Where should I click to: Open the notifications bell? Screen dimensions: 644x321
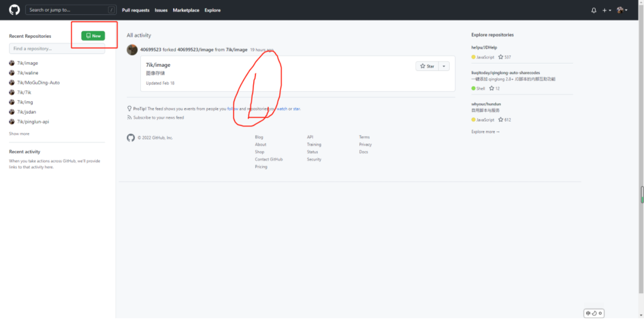click(x=593, y=10)
